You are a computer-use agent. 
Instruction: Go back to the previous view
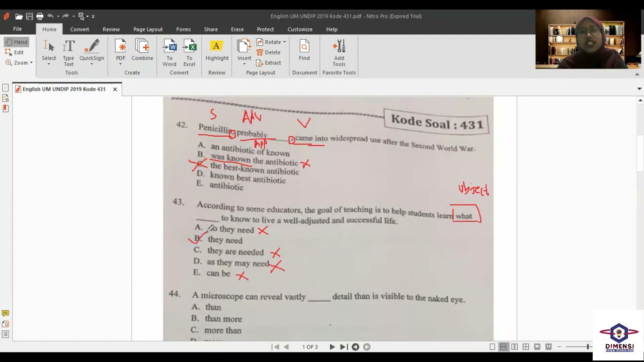[355, 347]
